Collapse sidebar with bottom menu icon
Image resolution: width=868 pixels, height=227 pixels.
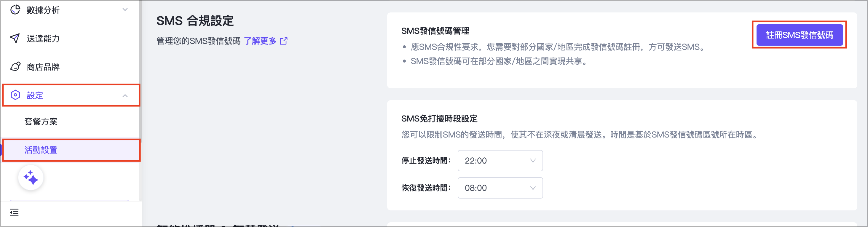[14, 212]
